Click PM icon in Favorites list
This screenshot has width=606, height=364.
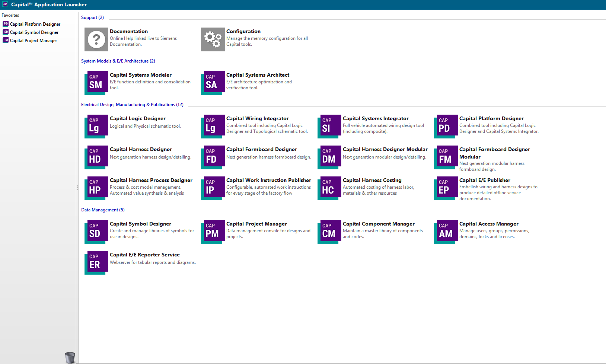(6, 40)
